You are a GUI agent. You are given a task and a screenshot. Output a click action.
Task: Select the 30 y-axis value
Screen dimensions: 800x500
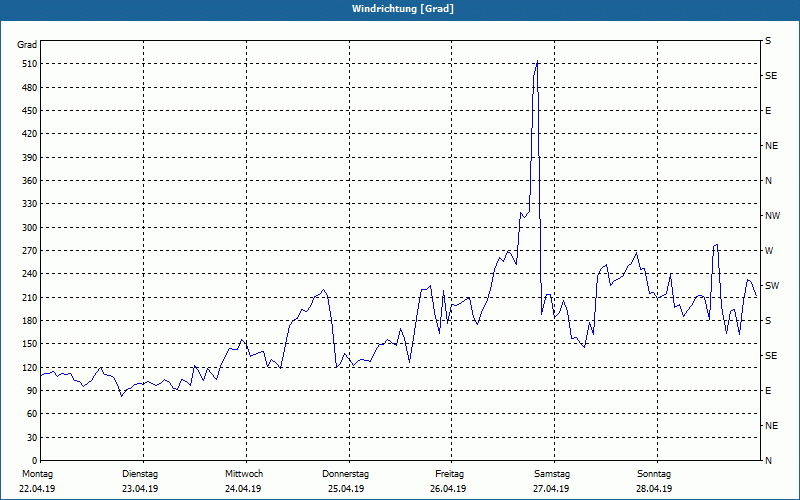pyautogui.click(x=31, y=438)
